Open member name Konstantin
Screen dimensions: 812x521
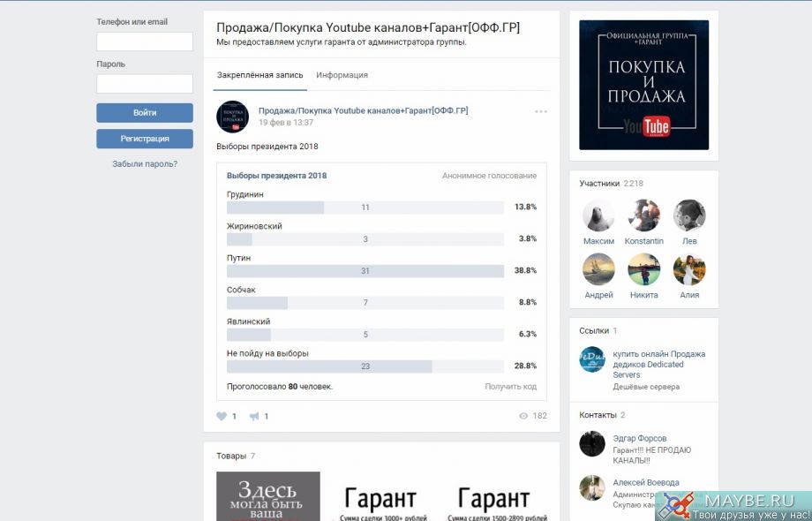643,241
